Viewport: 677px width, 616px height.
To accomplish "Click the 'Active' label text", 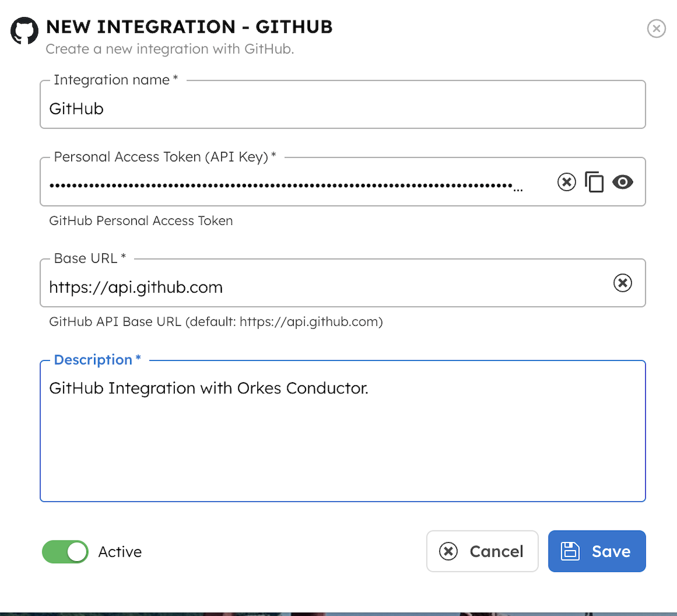I will point(120,552).
